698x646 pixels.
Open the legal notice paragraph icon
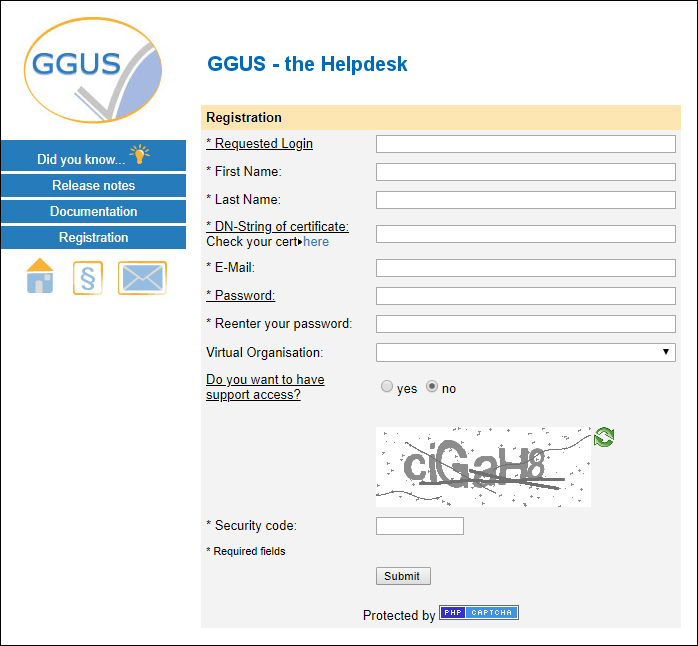88,278
